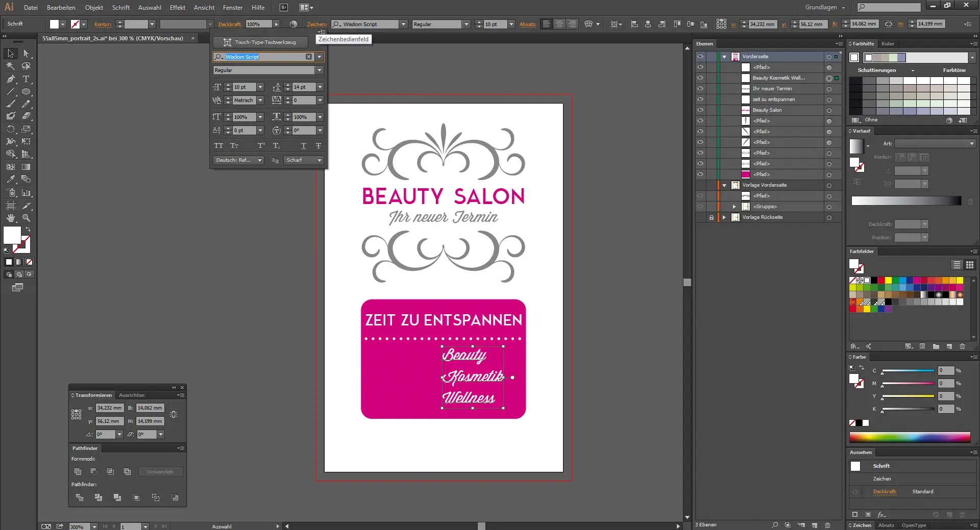
Task: Click the All Caps TT icon
Action: click(x=218, y=146)
